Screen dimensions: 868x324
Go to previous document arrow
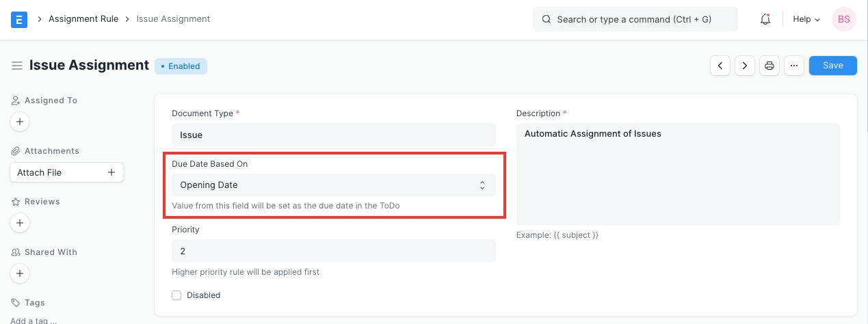[720, 66]
